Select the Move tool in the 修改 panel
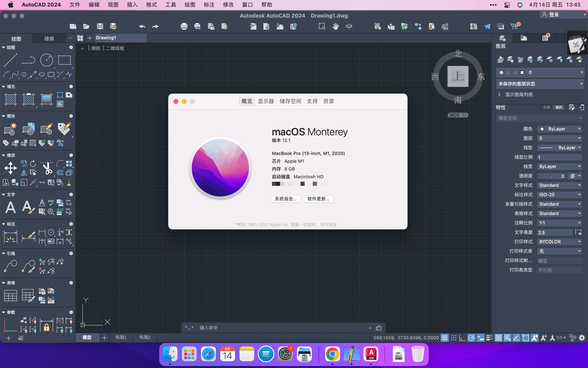The image size is (588, 368). click(x=10, y=168)
